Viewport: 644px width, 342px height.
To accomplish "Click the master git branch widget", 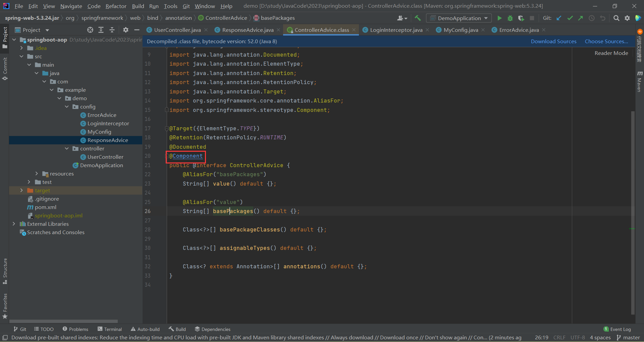I will [x=628, y=338].
